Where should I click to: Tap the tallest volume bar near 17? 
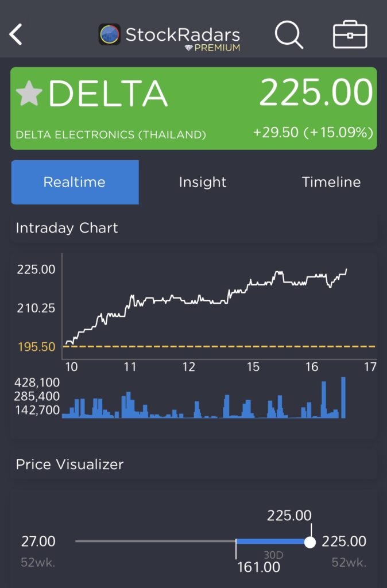[x=343, y=397]
